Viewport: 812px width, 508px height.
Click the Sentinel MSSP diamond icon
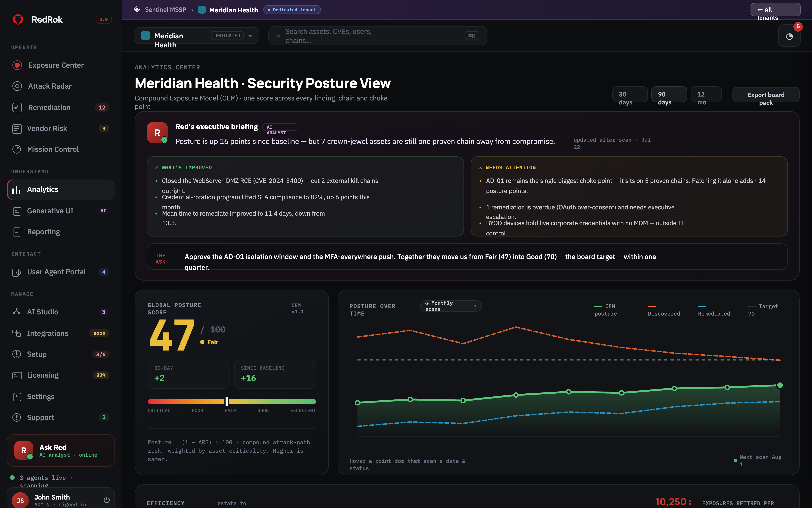click(x=137, y=9)
